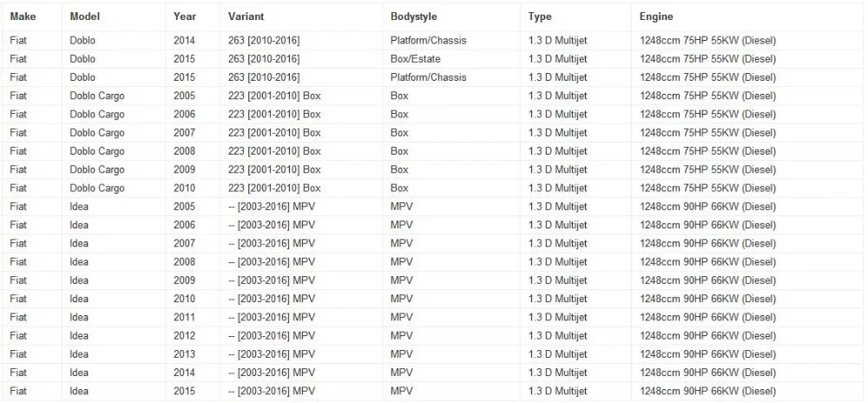Click the Idea 2009 type cell
The height and width of the screenshot is (403, 868).
pyautogui.click(x=557, y=281)
